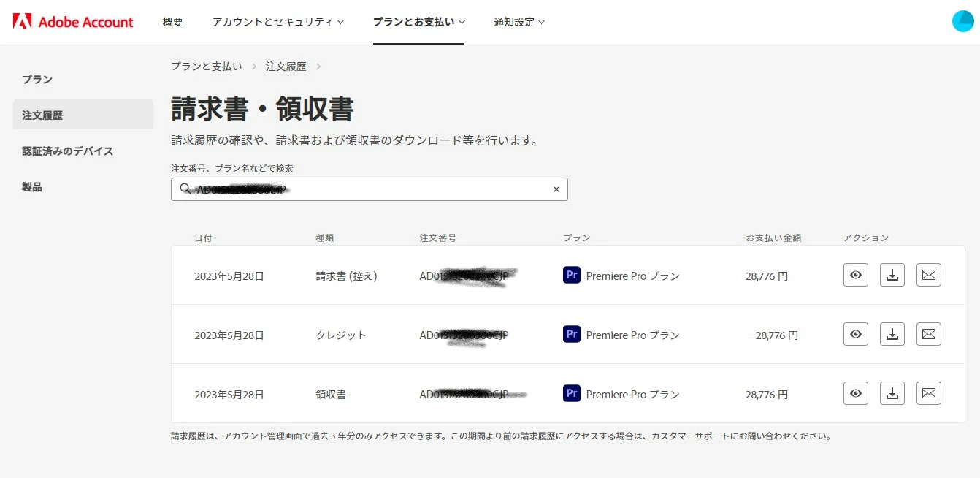Select クレジット type text
Image resolution: width=980 pixels, height=478 pixels.
(x=341, y=335)
